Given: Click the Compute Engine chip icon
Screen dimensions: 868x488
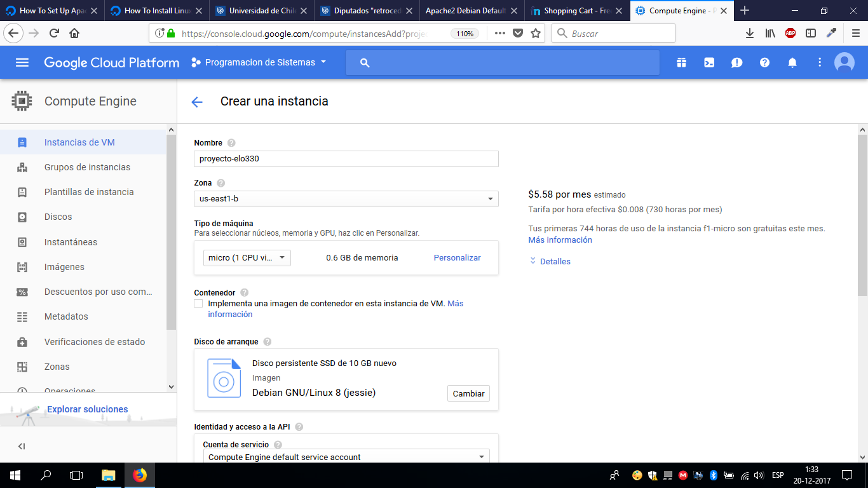Looking at the screenshot, I should [x=22, y=101].
